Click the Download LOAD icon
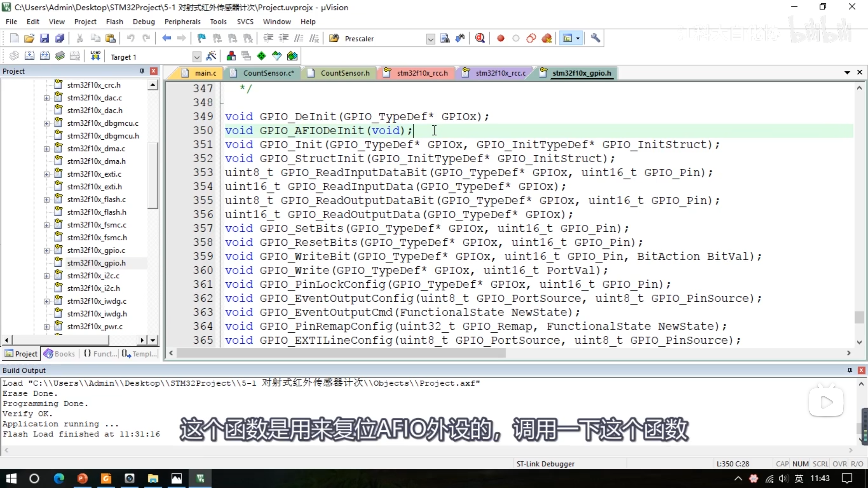 (95, 56)
